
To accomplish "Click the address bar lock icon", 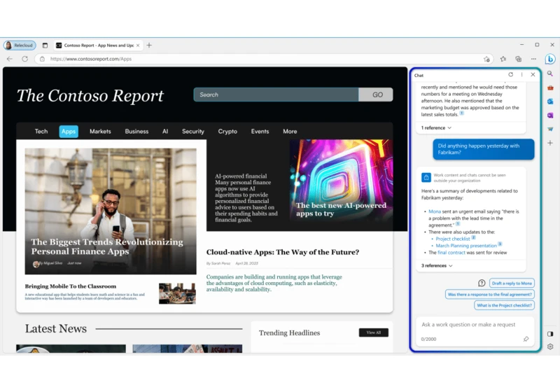I will click(42, 59).
